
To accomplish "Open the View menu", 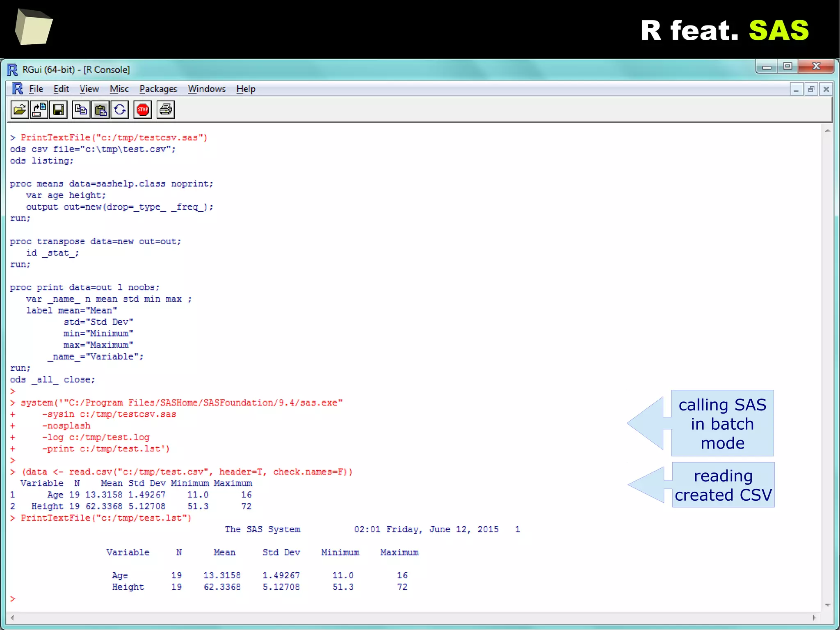I will point(89,89).
